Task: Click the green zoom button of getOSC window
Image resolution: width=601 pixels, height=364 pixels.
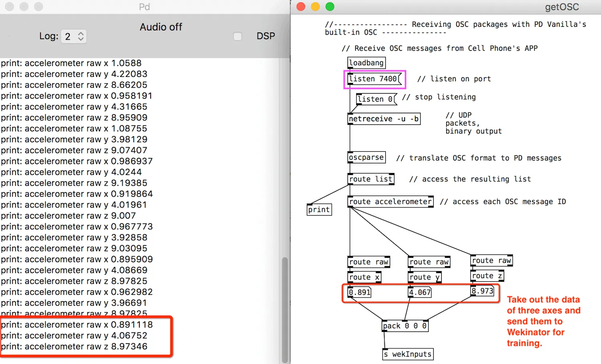Action: click(x=330, y=7)
